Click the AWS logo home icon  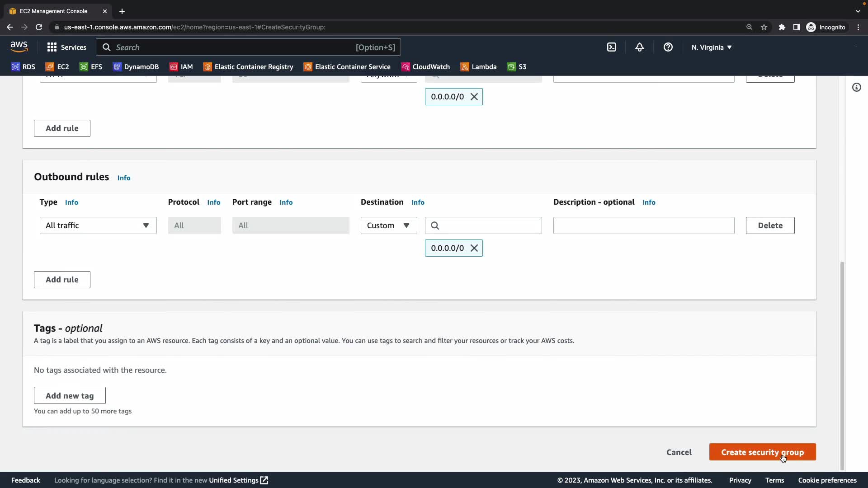[19, 47]
